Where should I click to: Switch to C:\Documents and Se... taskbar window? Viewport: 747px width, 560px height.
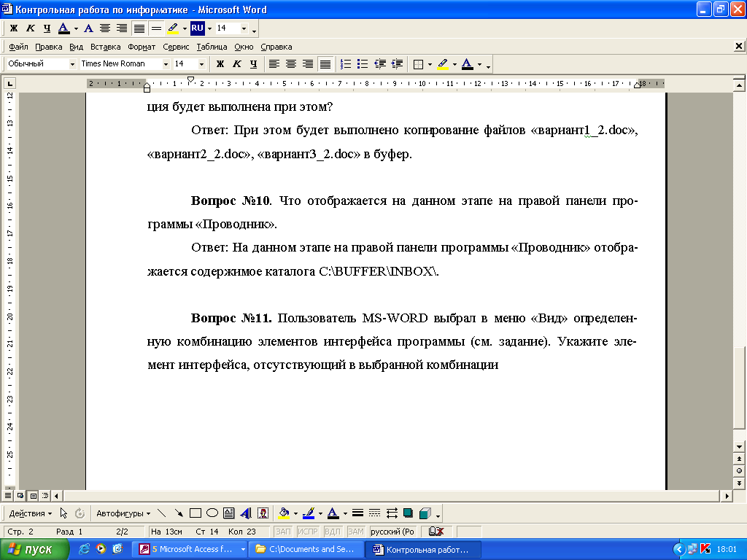coord(306,549)
